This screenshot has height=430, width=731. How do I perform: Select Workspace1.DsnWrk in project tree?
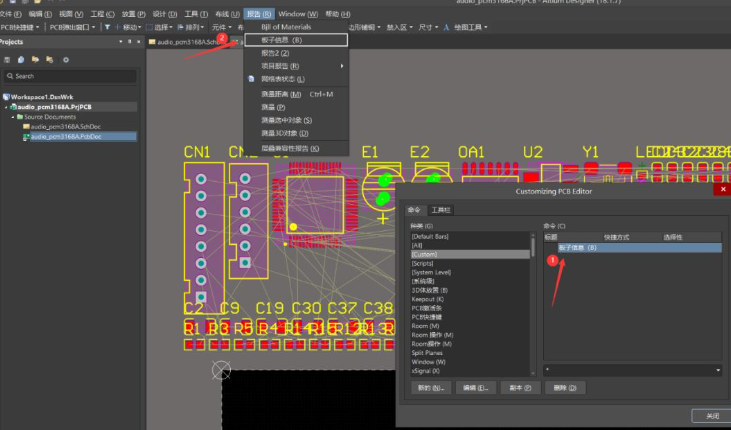42,97
